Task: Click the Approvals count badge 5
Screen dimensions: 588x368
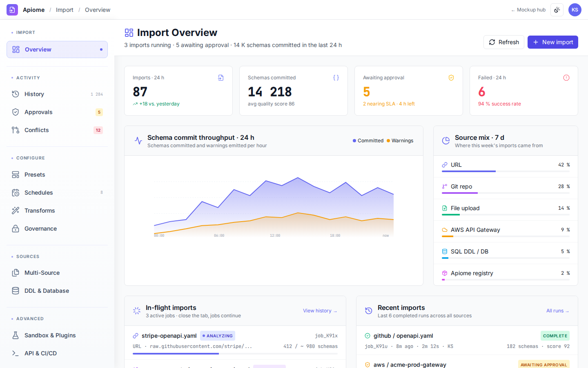Action: (x=99, y=112)
